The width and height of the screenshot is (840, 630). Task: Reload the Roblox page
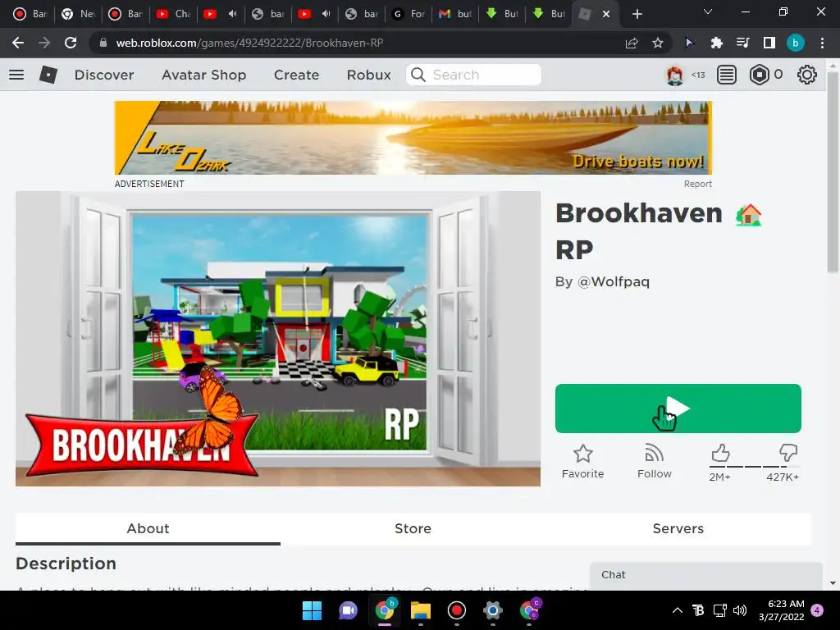71,43
